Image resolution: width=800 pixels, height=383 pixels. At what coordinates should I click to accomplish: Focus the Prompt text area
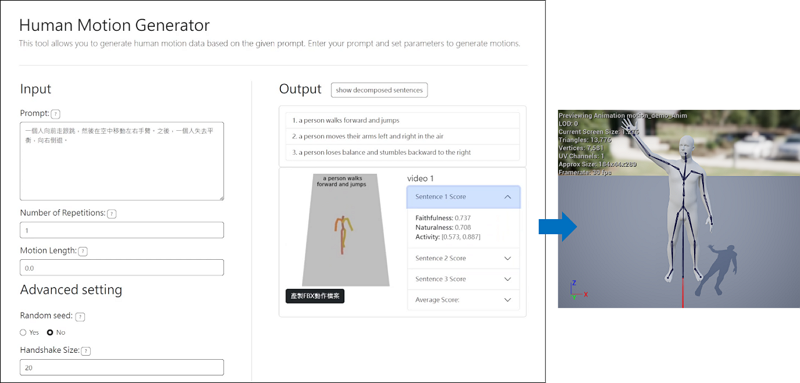coord(121,161)
